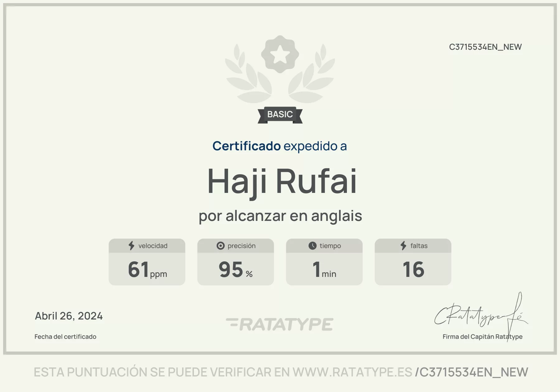Click the BASIC ribbon banner

pyautogui.click(x=280, y=115)
